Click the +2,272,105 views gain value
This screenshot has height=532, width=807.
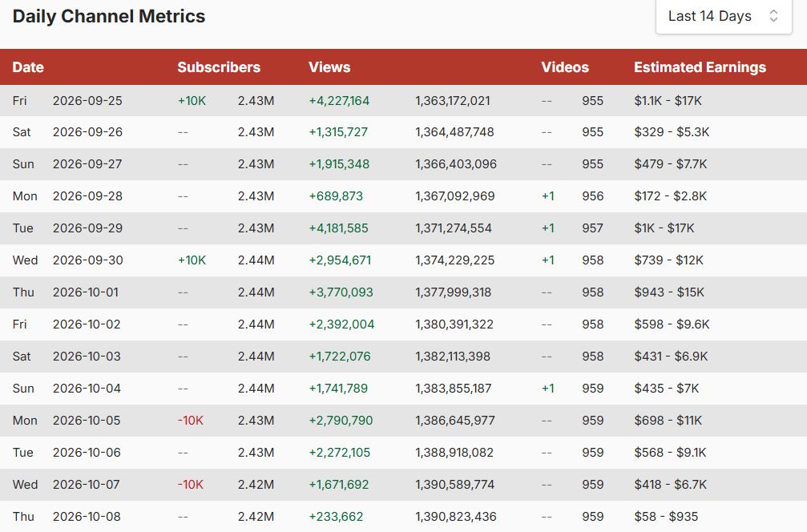click(x=340, y=452)
